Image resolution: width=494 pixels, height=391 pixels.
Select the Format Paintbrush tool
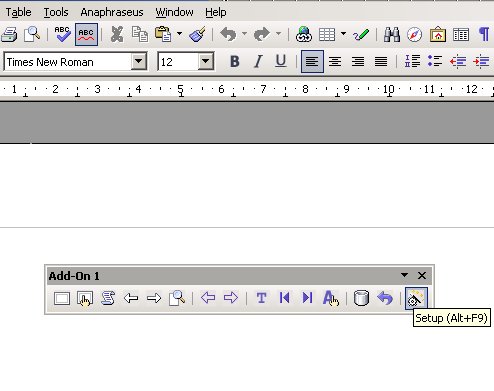[197, 34]
